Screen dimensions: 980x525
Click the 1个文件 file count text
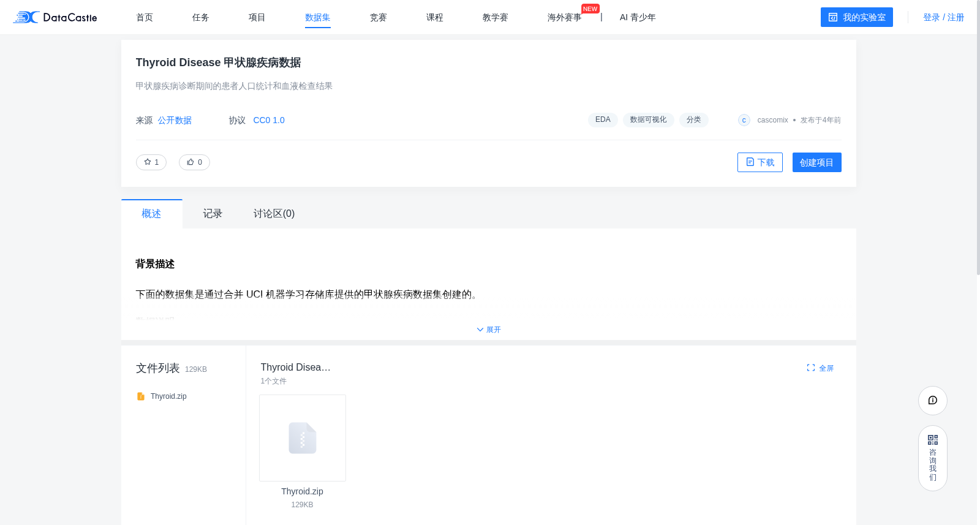[x=274, y=381]
